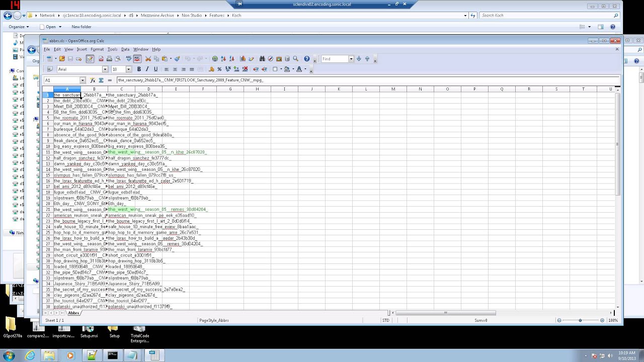Click the Increase Indent icon
644x362 pixels.
click(x=264, y=69)
